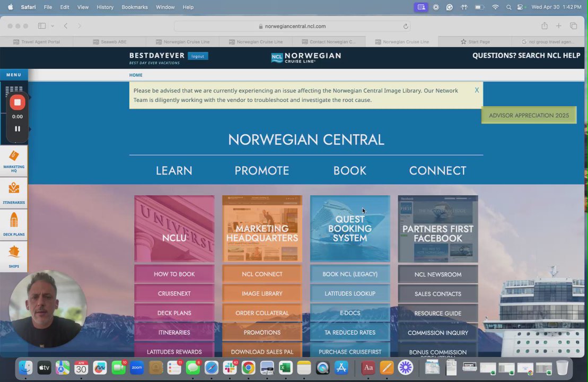Open the Wi-Fi status icon
Screen dimensions: 588x382
click(495, 7)
